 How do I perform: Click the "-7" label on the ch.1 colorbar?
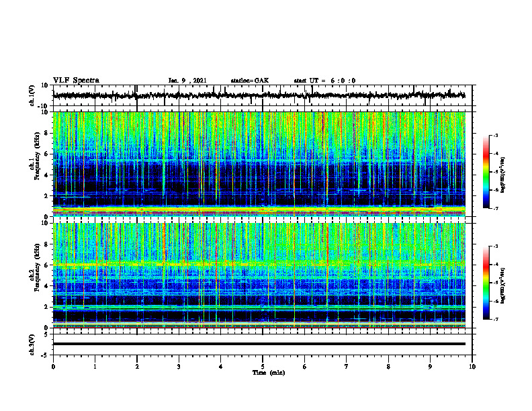[495, 208]
